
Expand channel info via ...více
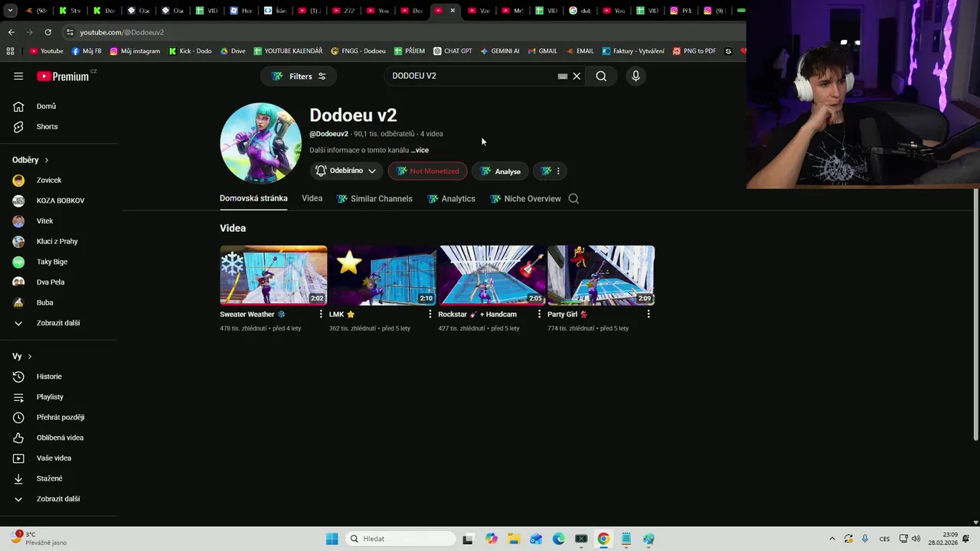[x=420, y=150]
